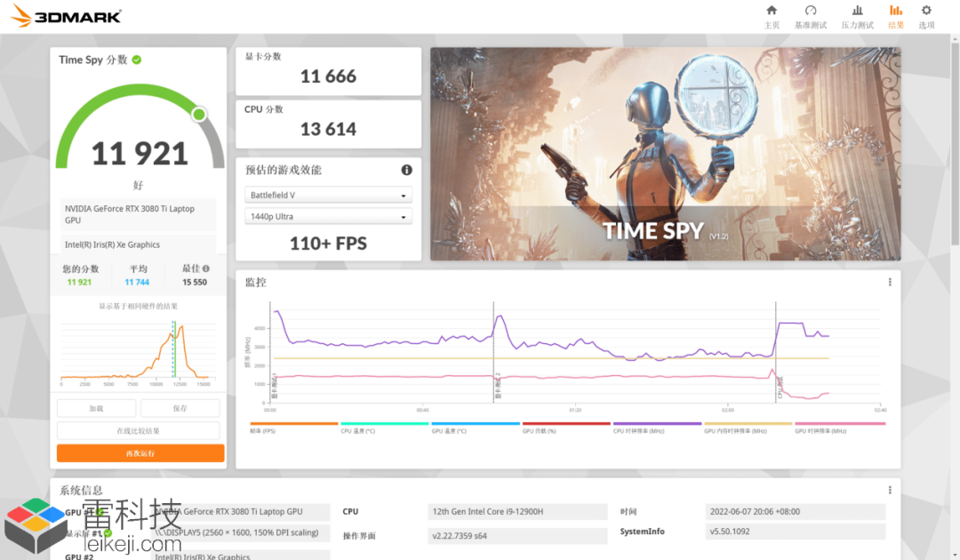Screen dimensions: 960x560
Task: Click the load result button
Action: click(x=97, y=408)
